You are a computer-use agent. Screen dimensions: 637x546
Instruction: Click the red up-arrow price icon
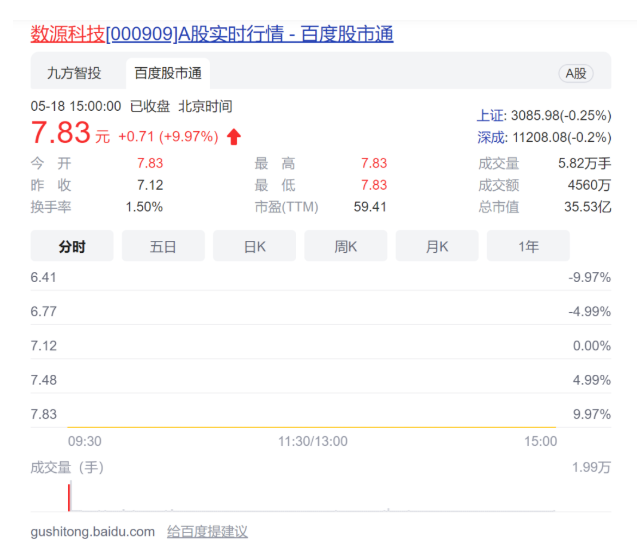[x=234, y=136]
